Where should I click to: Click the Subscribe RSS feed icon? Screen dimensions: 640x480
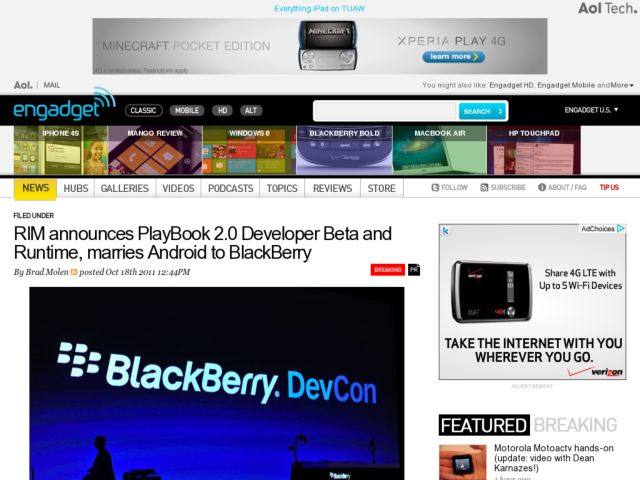pos(484,187)
